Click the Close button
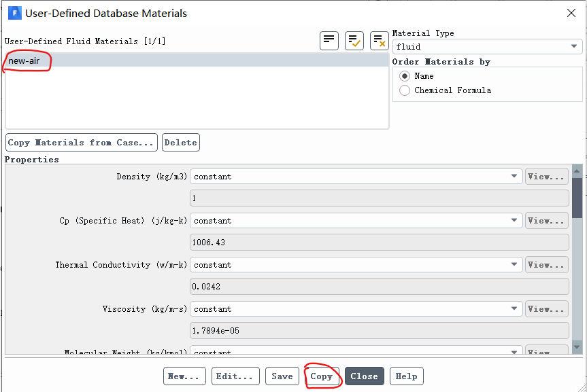Screen dimensions: 587x392 [365, 376]
